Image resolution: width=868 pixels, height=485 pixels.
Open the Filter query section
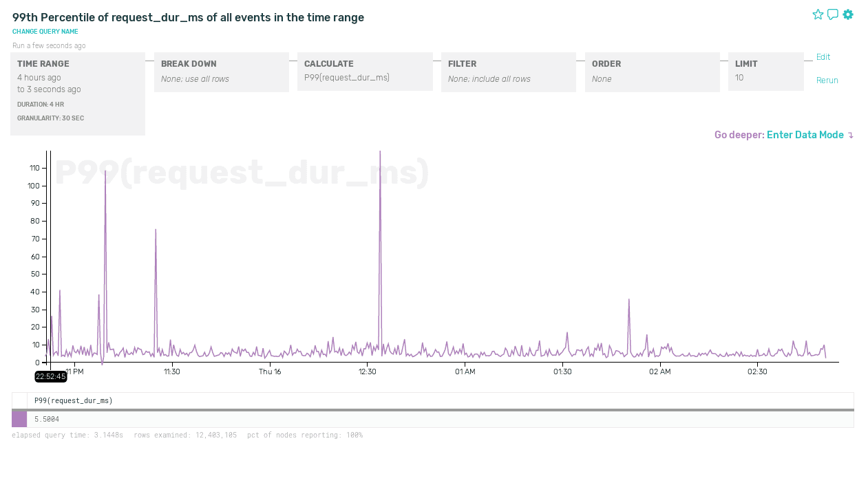click(508, 72)
